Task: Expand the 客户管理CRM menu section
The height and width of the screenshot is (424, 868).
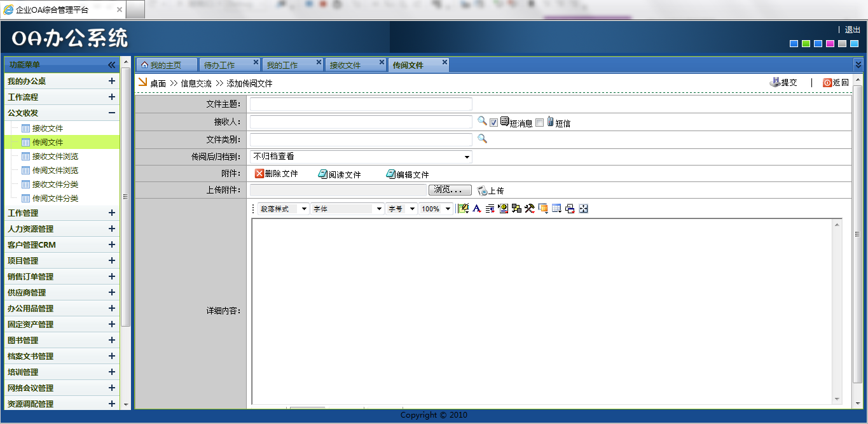Action: (x=112, y=244)
